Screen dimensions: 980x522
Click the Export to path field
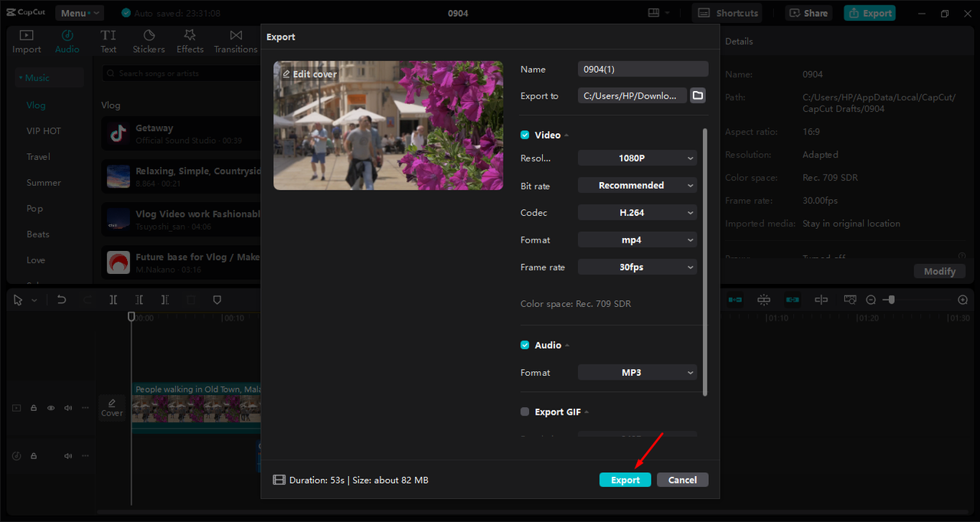(x=632, y=96)
